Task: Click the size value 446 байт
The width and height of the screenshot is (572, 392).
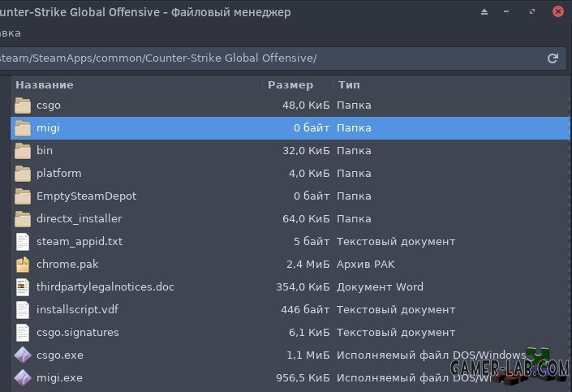Action: tap(305, 310)
